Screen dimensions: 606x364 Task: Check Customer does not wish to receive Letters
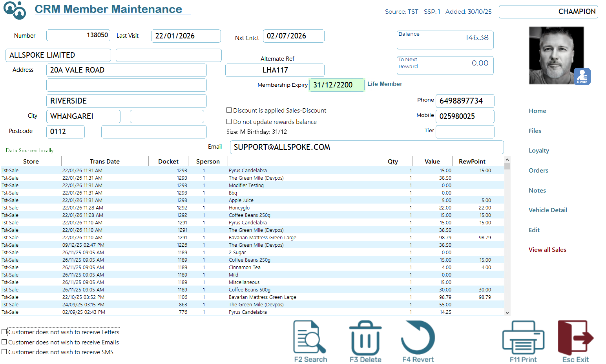[4, 332]
